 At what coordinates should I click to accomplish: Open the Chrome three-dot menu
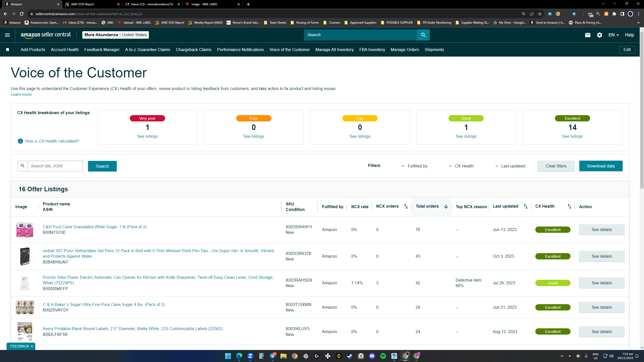point(638,14)
